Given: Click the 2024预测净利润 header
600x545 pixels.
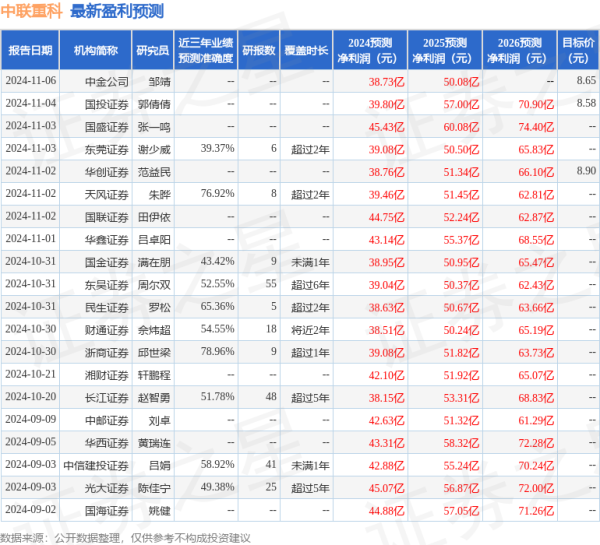Looking at the screenshot, I should [x=370, y=50].
